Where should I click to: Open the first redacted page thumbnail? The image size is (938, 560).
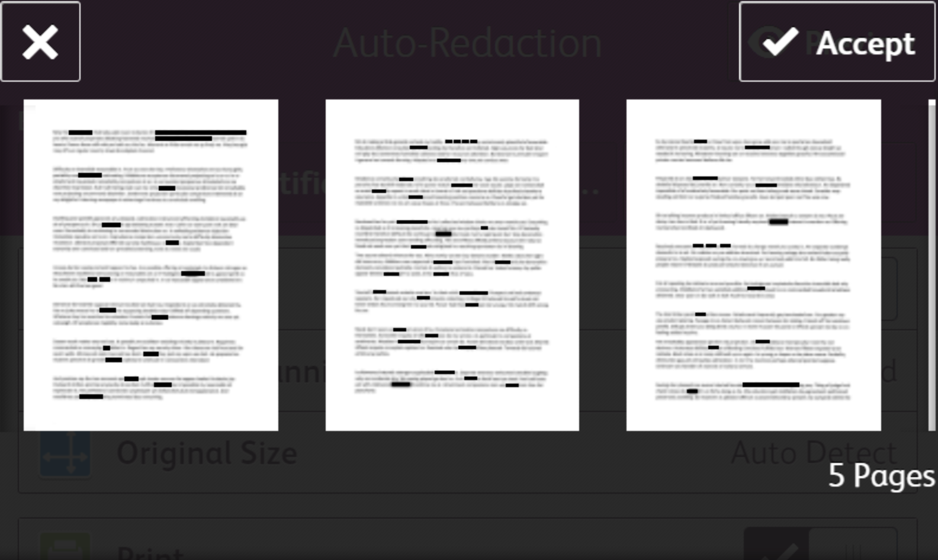pos(151,265)
